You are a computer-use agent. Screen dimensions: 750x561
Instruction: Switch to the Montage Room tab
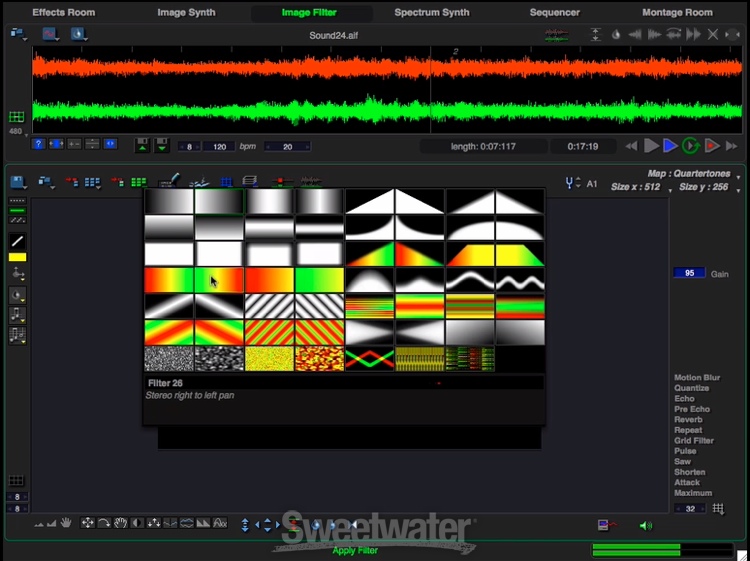(x=677, y=12)
